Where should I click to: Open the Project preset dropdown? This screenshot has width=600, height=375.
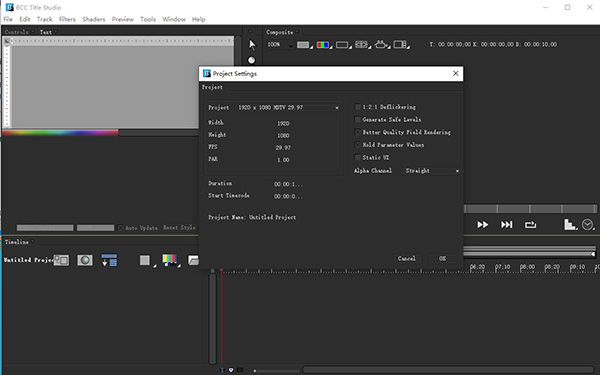[288, 108]
